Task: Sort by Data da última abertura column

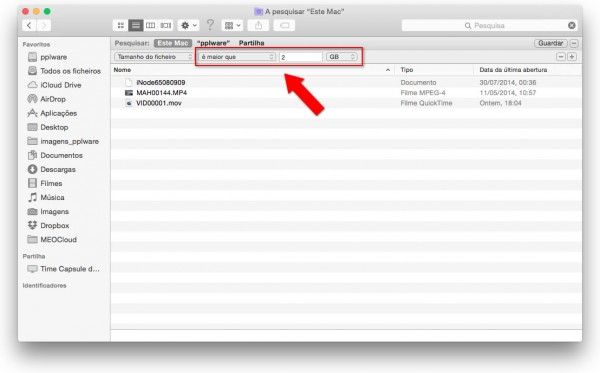Action: pos(513,70)
